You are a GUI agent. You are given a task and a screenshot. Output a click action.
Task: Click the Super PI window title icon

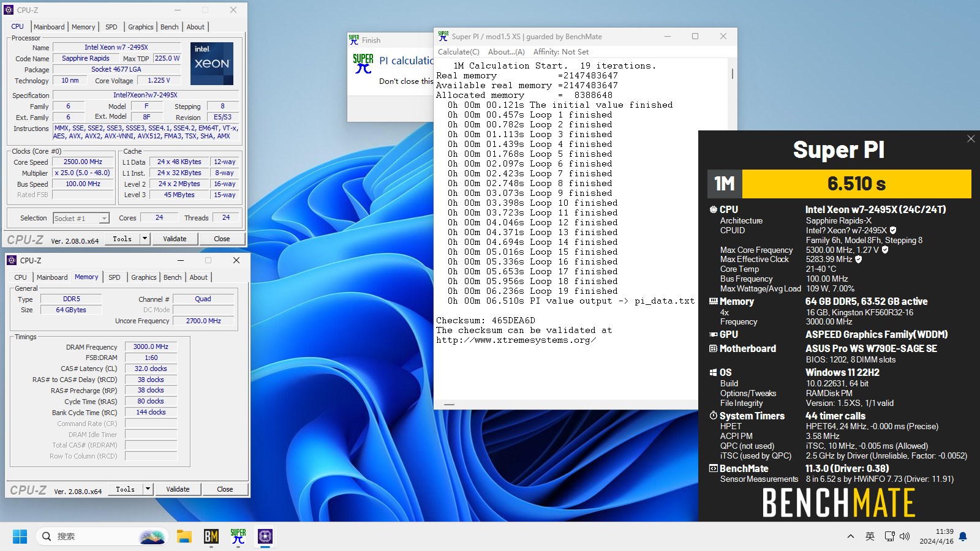pyautogui.click(x=443, y=36)
